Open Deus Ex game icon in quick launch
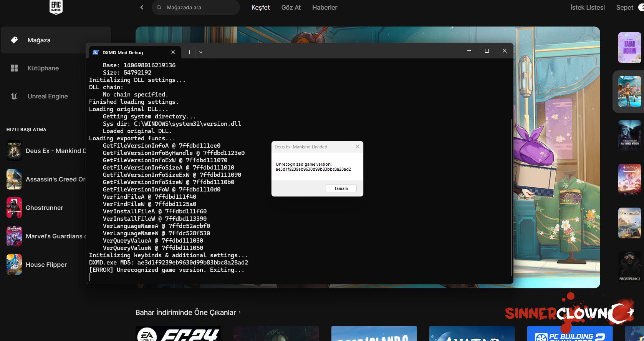The image size is (644, 341). point(14,151)
